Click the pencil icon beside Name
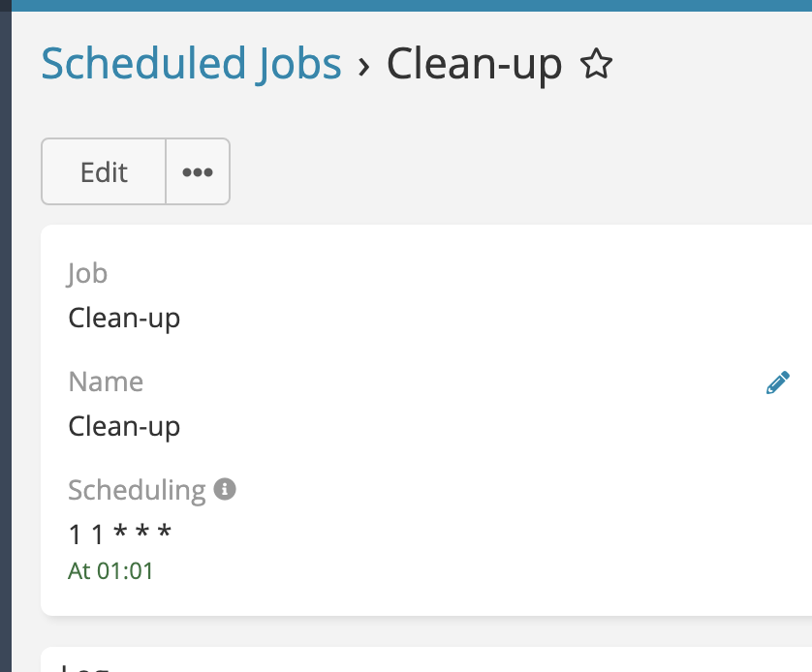Screen dimensions: 812x672 pos(777,382)
